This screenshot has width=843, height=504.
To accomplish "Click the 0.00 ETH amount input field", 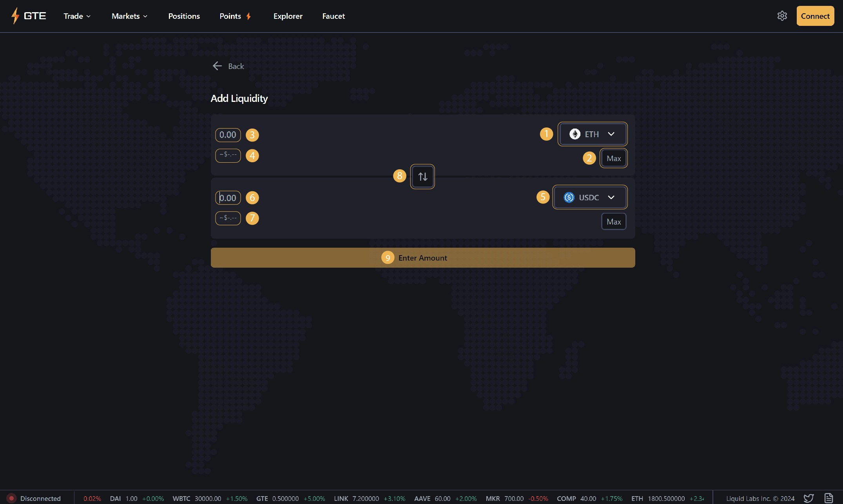I will coord(228,135).
